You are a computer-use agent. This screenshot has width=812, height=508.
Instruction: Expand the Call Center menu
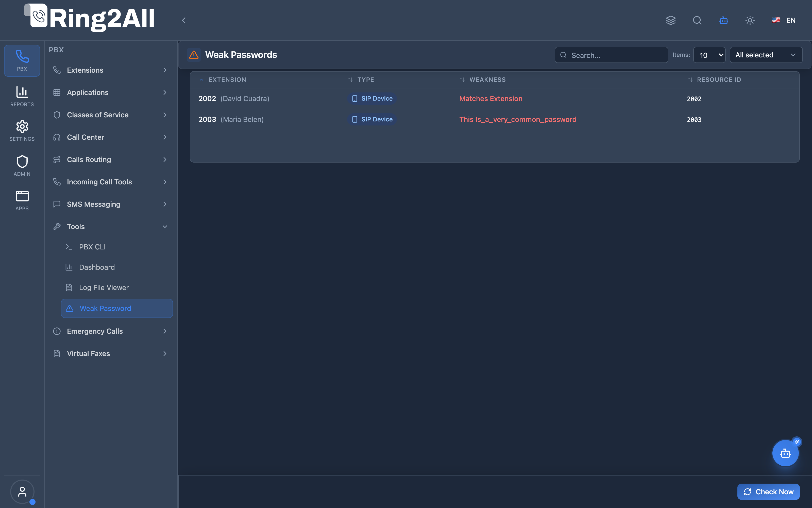click(x=110, y=137)
